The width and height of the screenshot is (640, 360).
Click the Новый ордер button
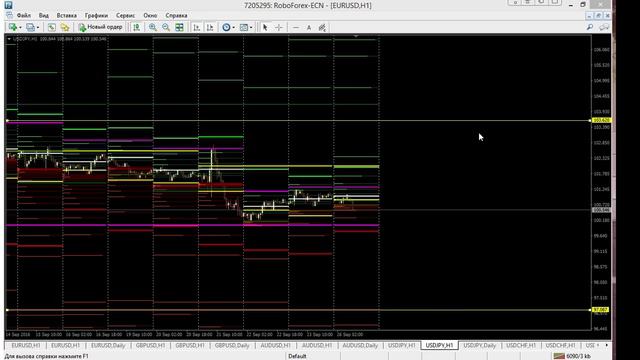point(100,27)
